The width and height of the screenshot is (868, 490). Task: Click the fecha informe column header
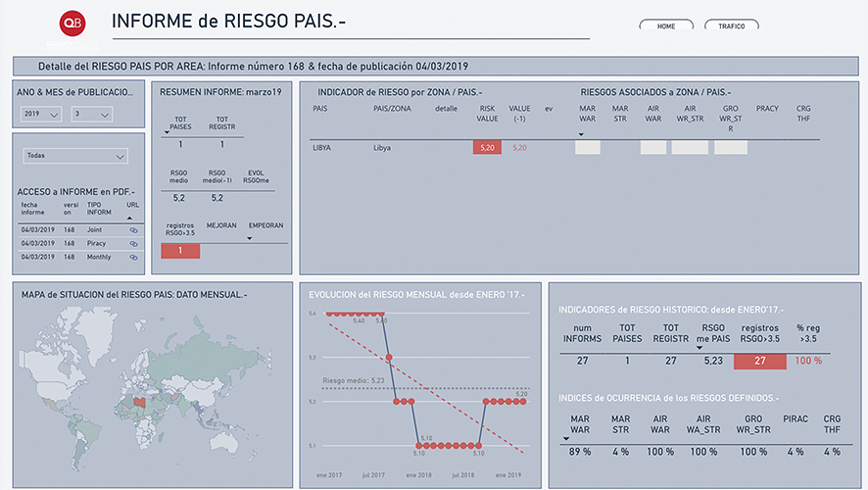32,209
